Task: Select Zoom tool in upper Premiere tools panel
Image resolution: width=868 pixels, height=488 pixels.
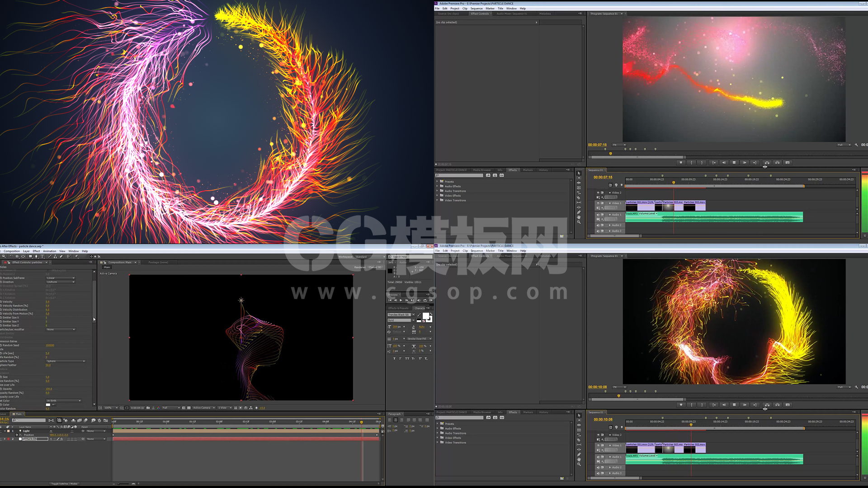Action: click(x=579, y=222)
